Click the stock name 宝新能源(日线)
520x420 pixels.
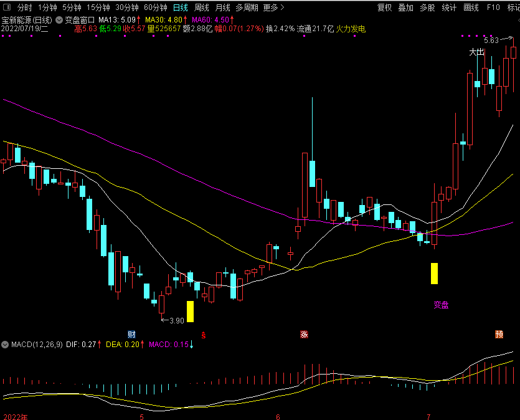pyautogui.click(x=27, y=20)
